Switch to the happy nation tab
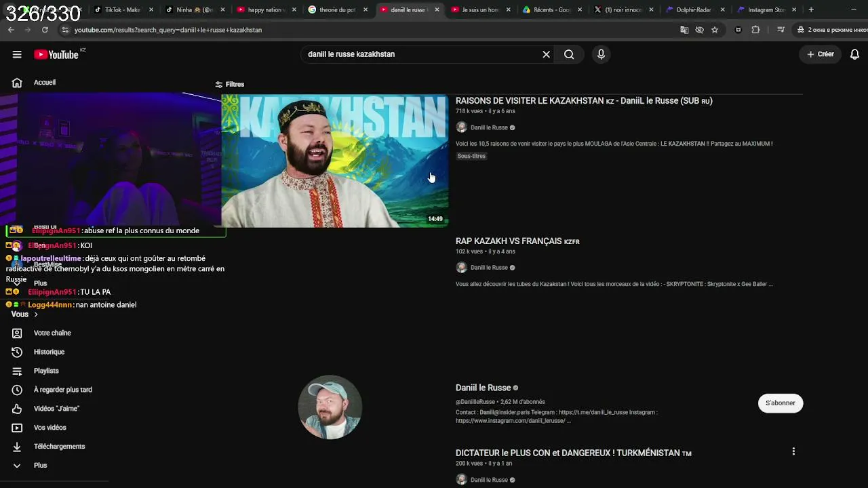The height and width of the screenshot is (488, 868). pos(264,10)
